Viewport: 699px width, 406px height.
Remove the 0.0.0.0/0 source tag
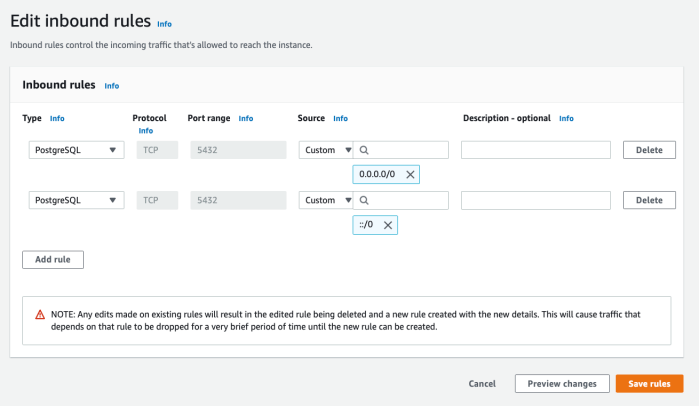click(x=410, y=174)
